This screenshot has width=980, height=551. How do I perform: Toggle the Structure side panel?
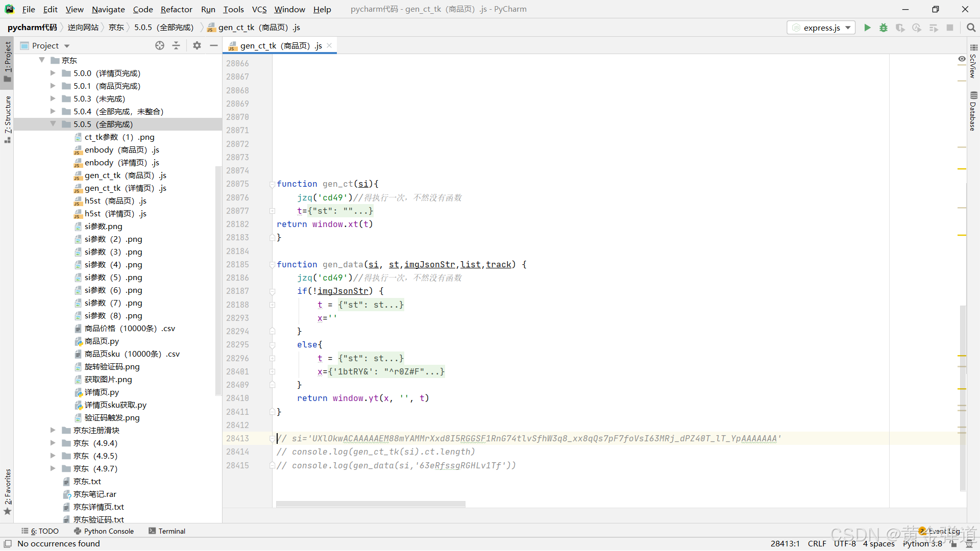[x=8, y=118]
